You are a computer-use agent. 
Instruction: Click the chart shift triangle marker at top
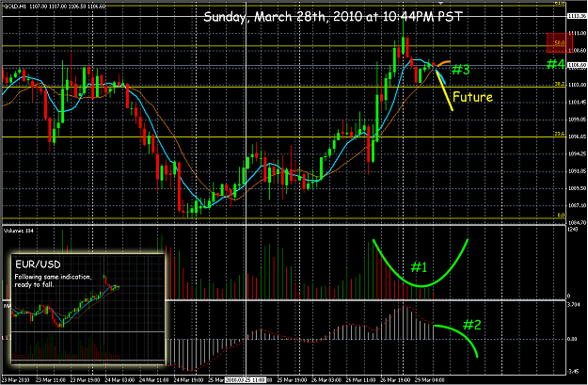pyautogui.click(x=441, y=3)
